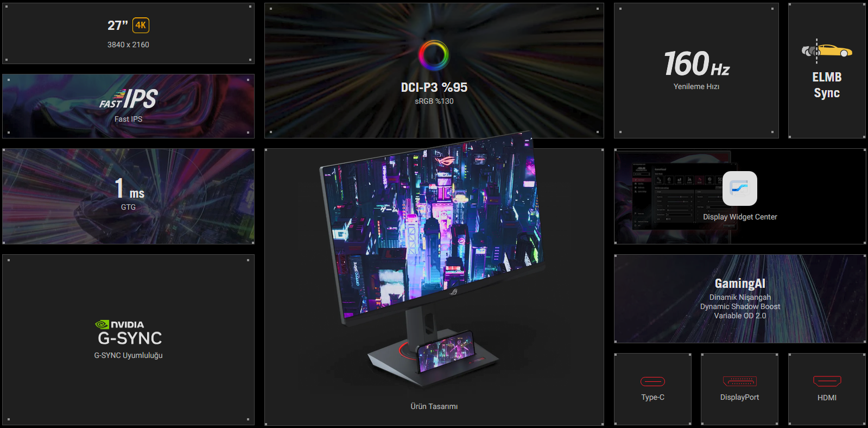
Task: Click the 3840 x 2160 resolution text
Action: point(128,45)
